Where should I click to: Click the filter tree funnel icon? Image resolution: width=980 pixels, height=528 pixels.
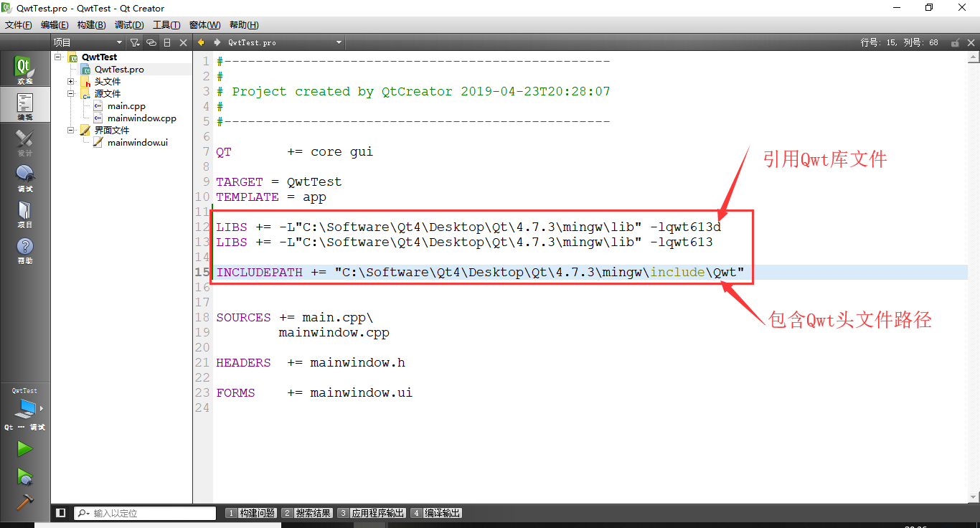134,43
